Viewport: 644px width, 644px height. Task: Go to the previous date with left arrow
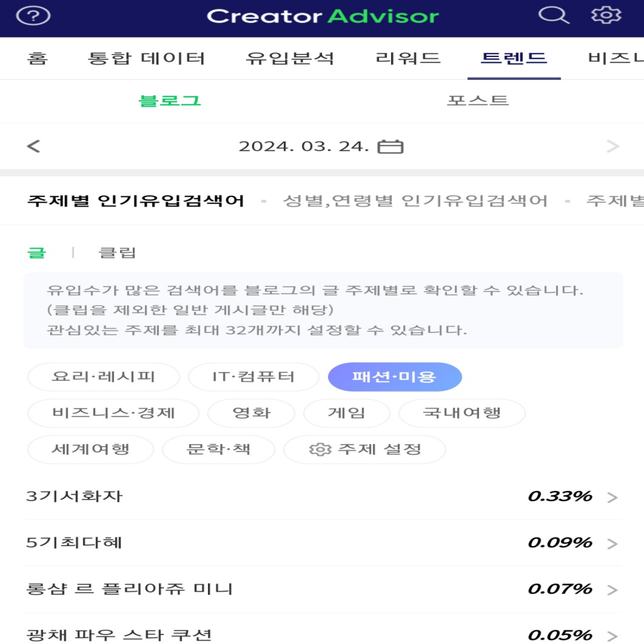[32, 144]
